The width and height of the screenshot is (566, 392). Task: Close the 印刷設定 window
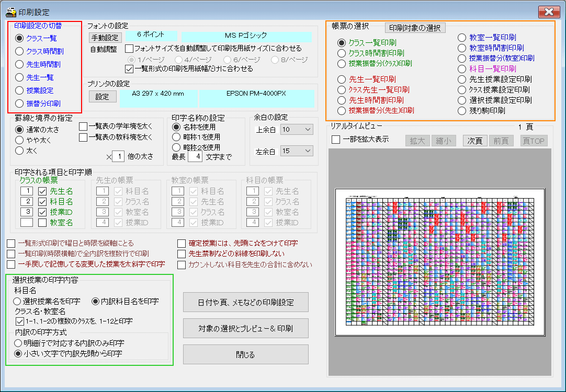point(549,12)
